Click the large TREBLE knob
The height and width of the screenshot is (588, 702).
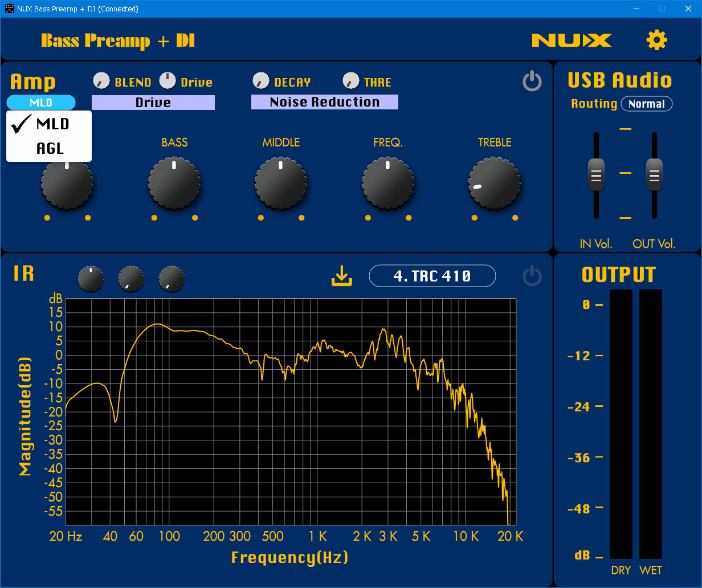pos(495,183)
